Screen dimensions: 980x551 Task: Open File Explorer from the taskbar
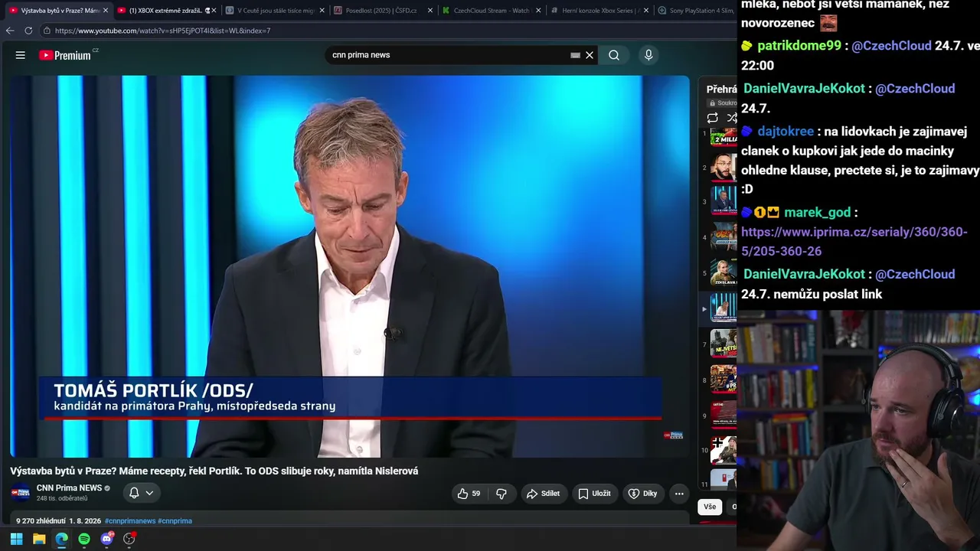[39, 539]
